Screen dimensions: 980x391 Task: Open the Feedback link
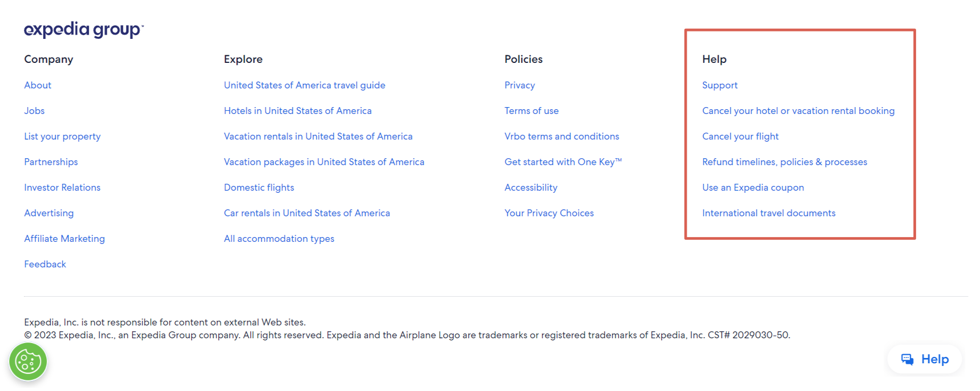[45, 264]
